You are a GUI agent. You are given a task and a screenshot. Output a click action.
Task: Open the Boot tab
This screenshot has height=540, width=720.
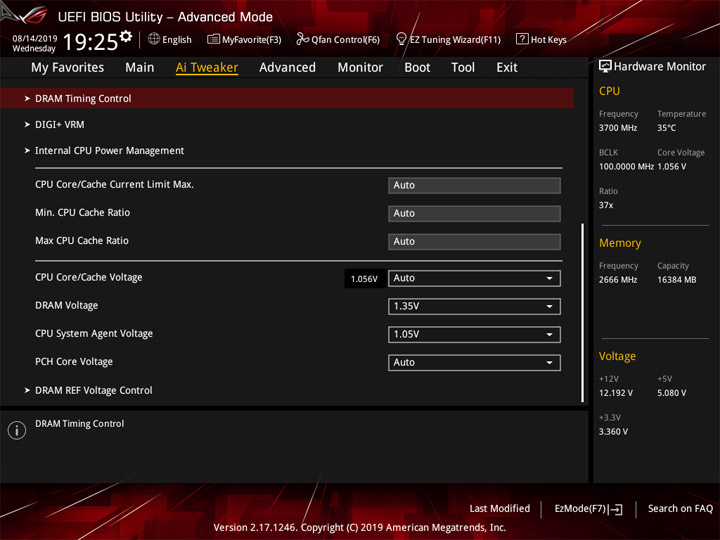tap(417, 68)
